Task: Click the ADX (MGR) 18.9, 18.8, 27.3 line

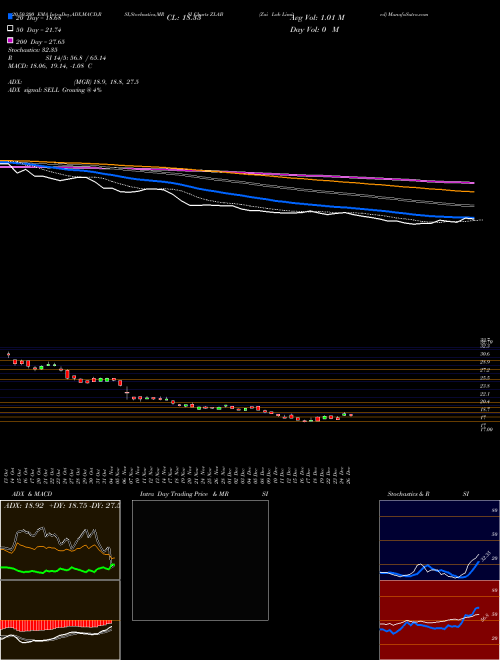Action: click(x=73, y=82)
